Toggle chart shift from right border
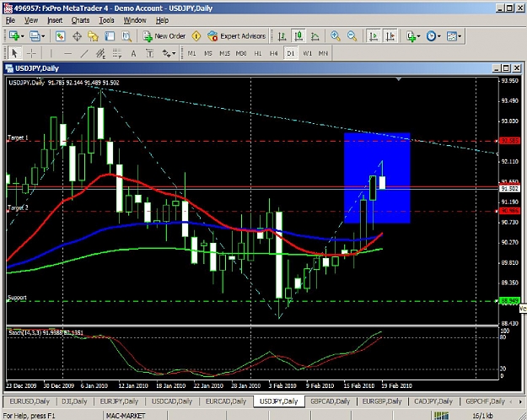527x420 pixels. (390, 36)
